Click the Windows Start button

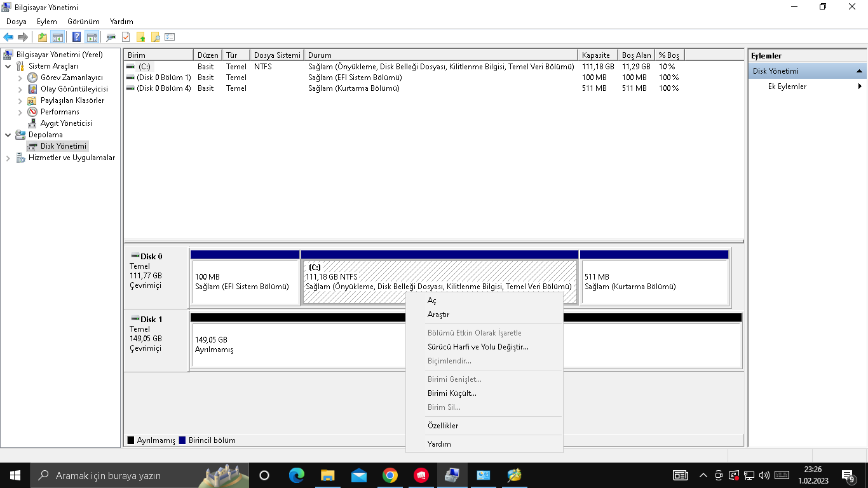pos(15,475)
